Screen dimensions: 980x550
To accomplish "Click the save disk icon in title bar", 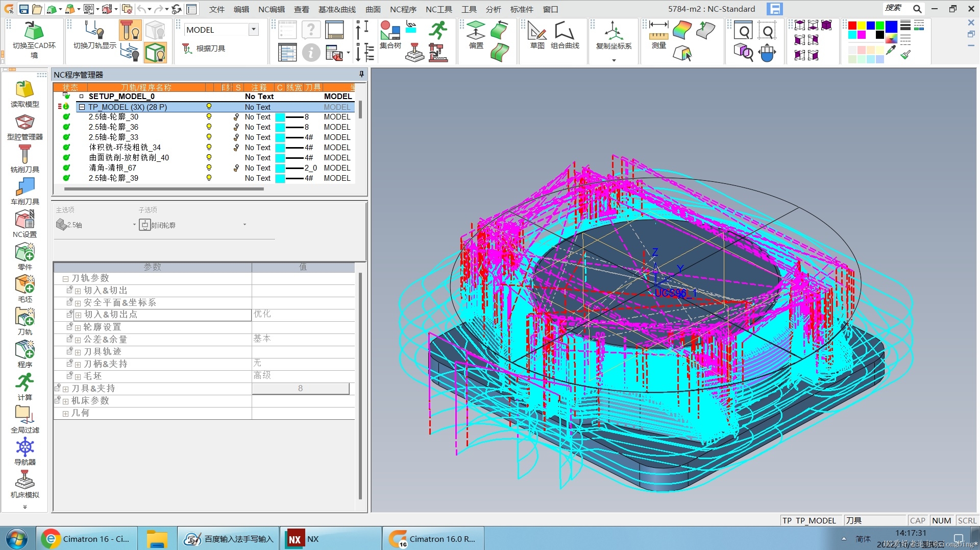I will 23,9.
